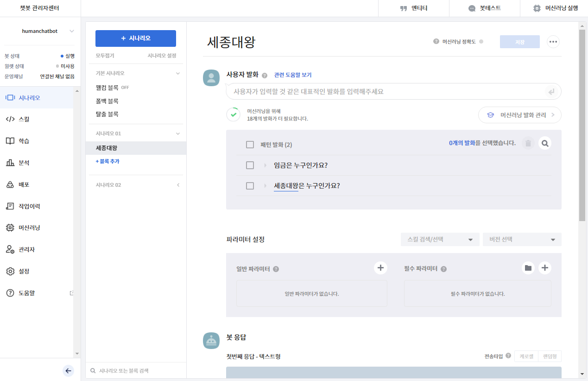This screenshot has width=588, height=381.
Task: Open the 버전 선택 dropdown
Action: click(x=522, y=240)
